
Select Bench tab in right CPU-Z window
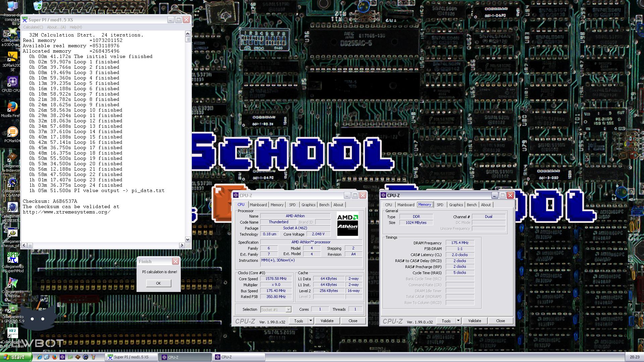pyautogui.click(x=472, y=205)
